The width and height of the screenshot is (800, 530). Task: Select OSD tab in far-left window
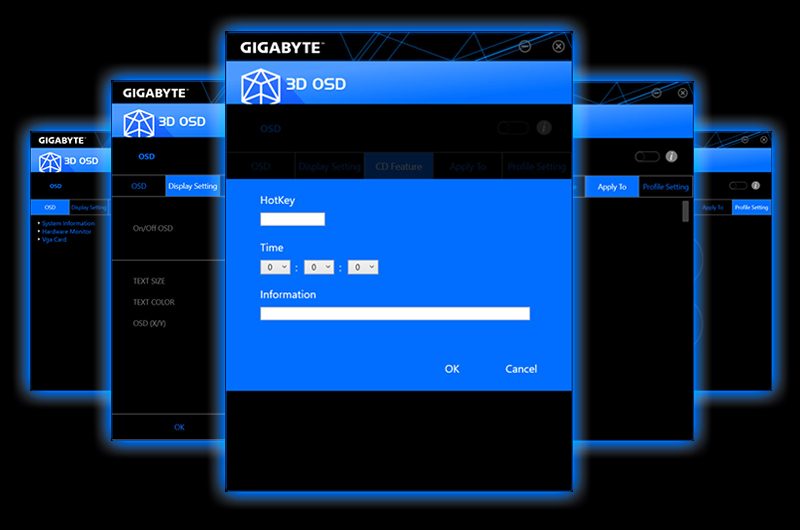(x=50, y=207)
